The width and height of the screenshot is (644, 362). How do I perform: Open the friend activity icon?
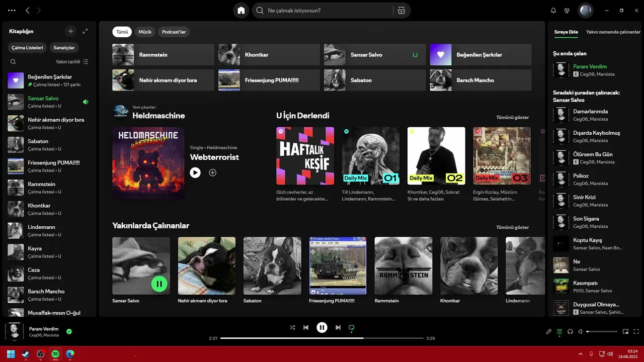click(x=567, y=10)
